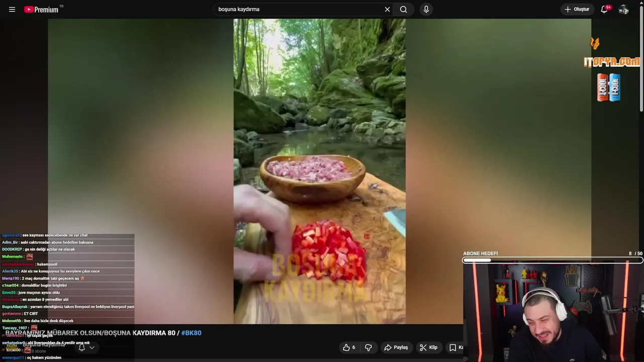Open the account avatar menu
Image resolution: width=644 pixels, height=362 pixels.
[623, 10]
